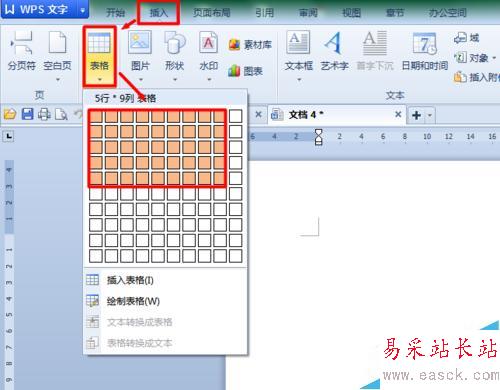
Task: Click the 图片 picture icon
Action: tap(140, 42)
